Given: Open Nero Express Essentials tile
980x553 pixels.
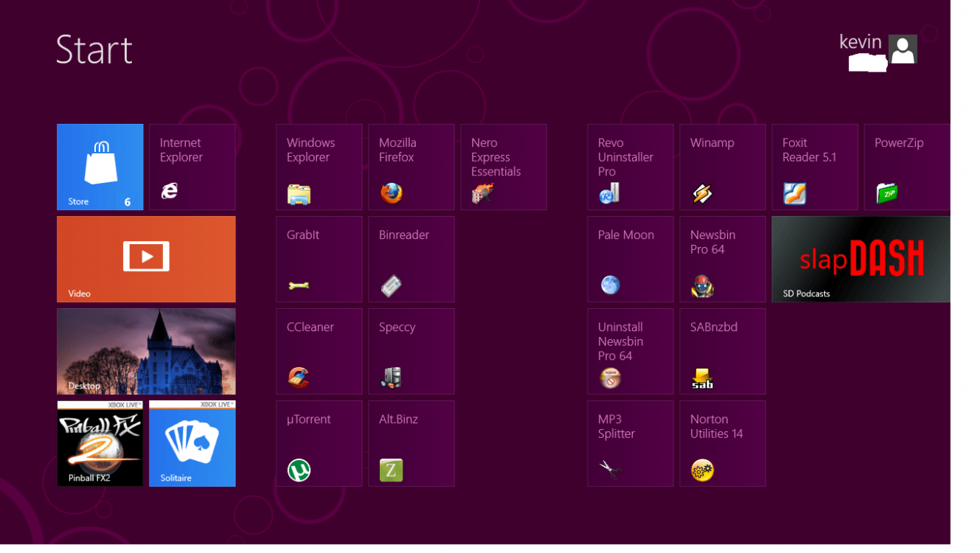Looking at the screenshot, I should tap(503, 167).
